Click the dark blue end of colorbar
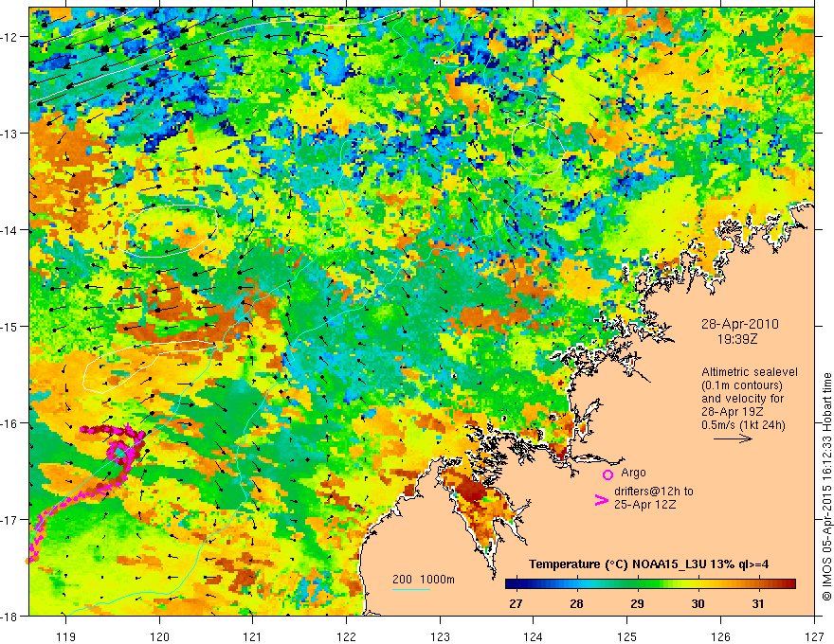The image size is (834, 644). pos(511,584)
